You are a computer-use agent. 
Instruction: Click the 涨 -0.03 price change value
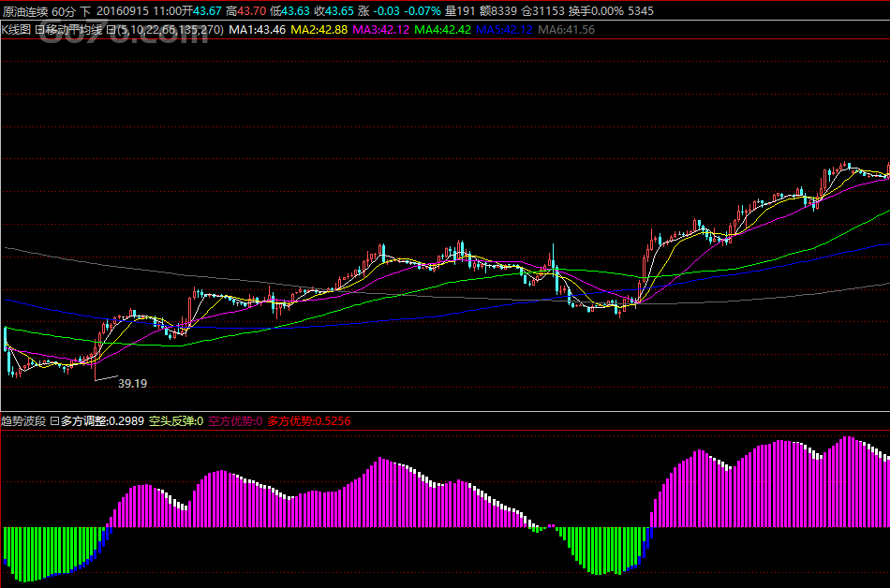pyautogui.click(x=378, y=11)
